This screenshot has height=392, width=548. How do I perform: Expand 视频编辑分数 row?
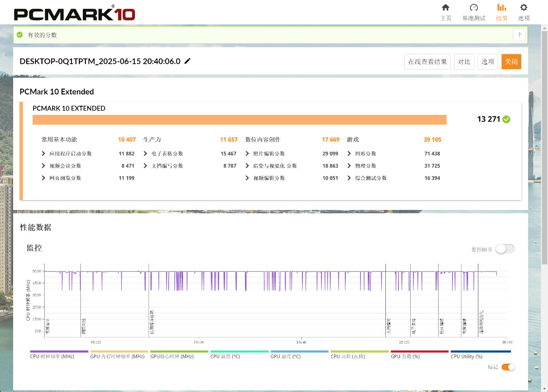click(247, 178)
